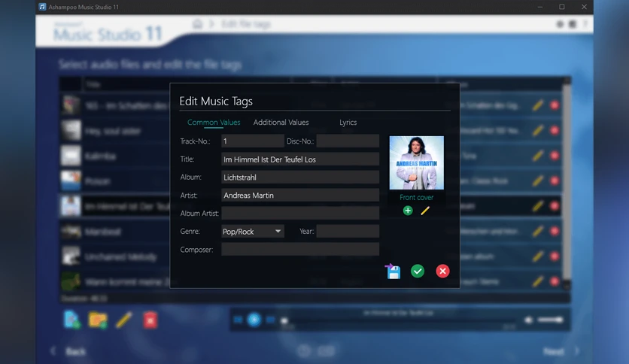Click the Composer input field

pyautogui.click(x=300, y=250)
